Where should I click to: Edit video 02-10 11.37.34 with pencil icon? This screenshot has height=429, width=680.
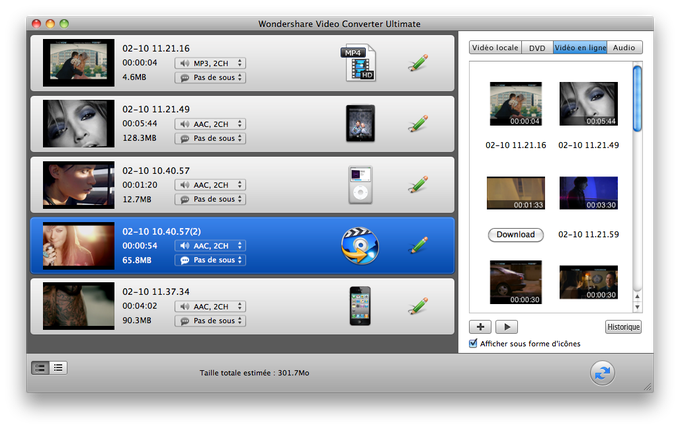418,306
